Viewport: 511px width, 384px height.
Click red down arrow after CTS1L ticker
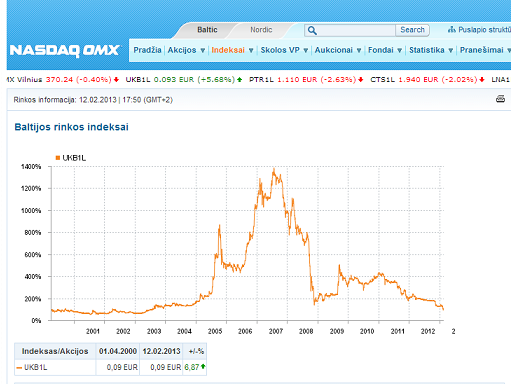pos(482,79)
